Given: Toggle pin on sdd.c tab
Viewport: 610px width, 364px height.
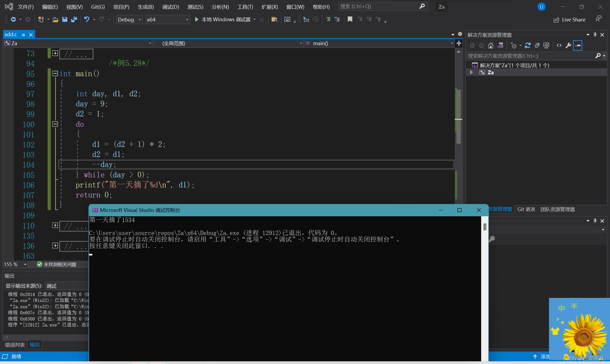Looking at the screenshot, I should pos(23,35).
